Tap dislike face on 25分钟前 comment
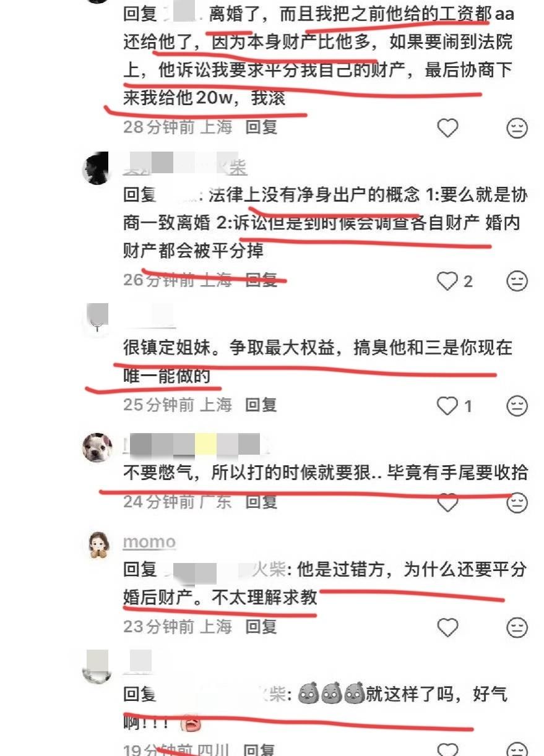 [517, 406]
